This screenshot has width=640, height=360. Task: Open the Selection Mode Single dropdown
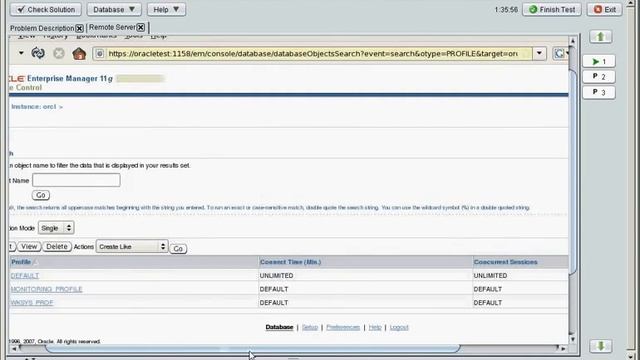pyautogui.click(x=56, y=228)
